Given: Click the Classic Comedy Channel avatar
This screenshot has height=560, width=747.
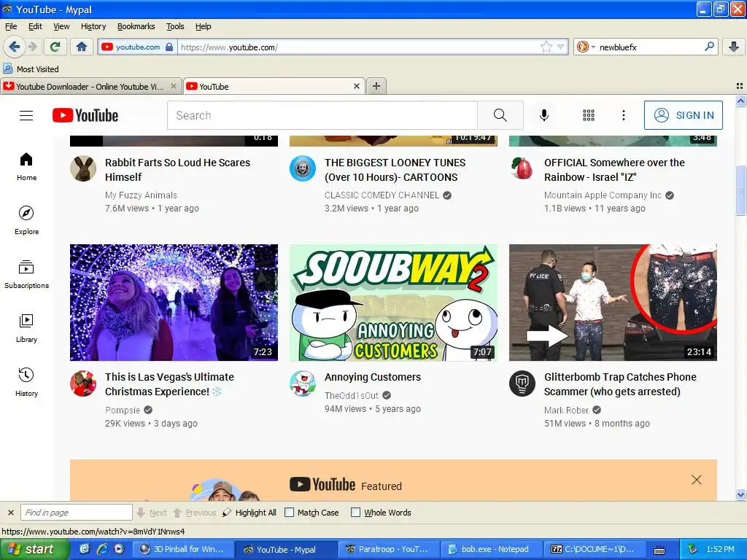Looking at the screenshot, I should tap(303, 168).
